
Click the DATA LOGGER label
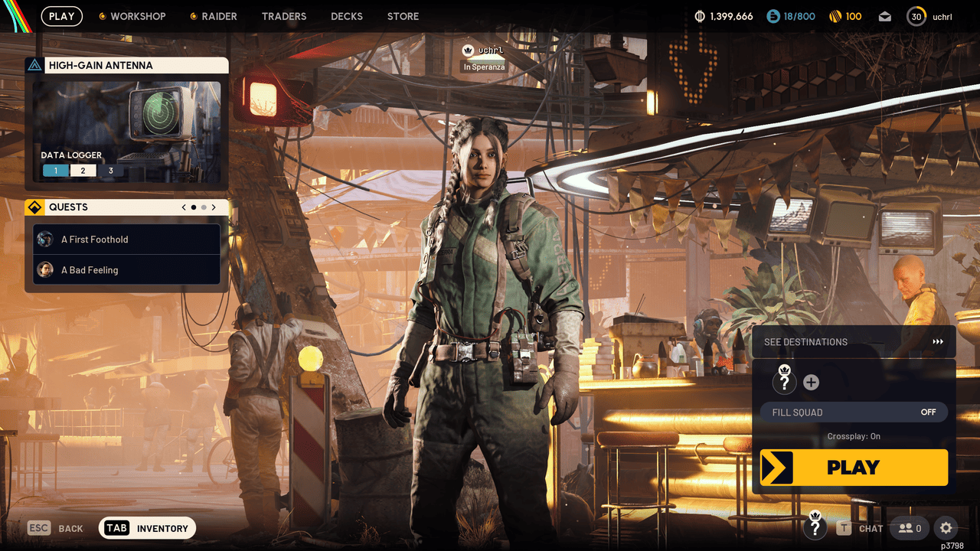[x=71, y=155]
